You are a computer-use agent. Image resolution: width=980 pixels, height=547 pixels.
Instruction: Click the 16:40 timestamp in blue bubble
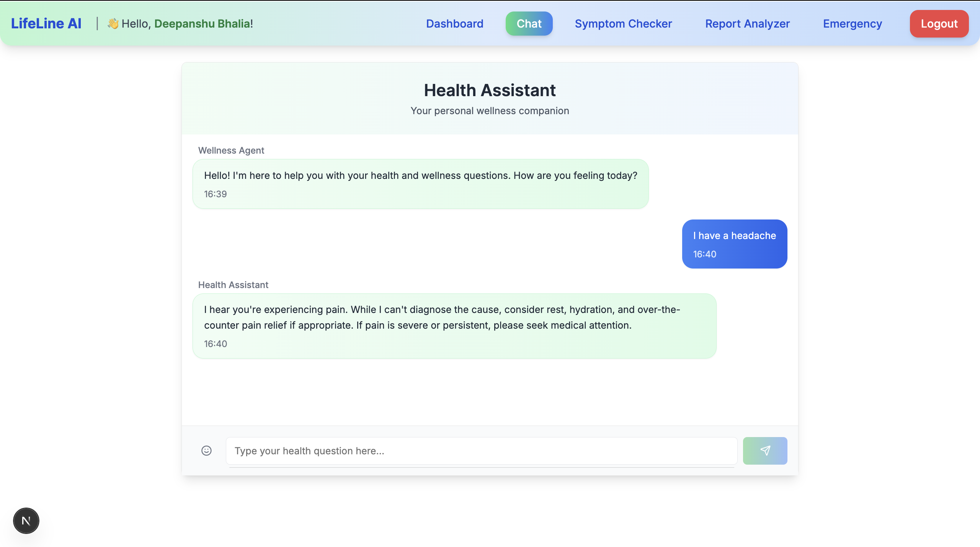[x=704, y=254]
